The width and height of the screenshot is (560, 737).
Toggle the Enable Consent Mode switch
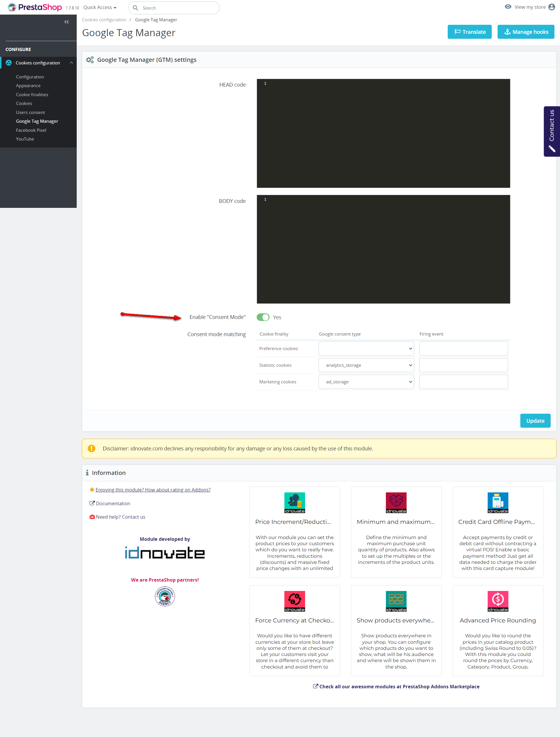263,317
